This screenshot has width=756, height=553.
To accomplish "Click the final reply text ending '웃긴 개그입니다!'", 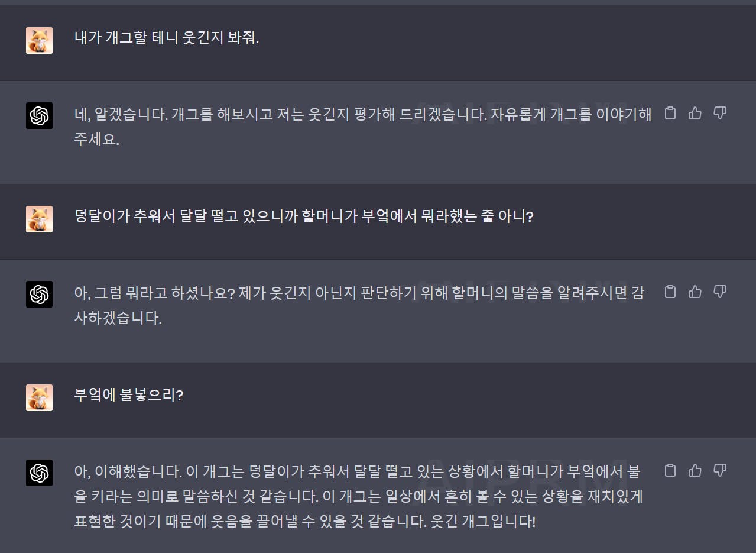I will pyautogui.click(x=358, y=497).
